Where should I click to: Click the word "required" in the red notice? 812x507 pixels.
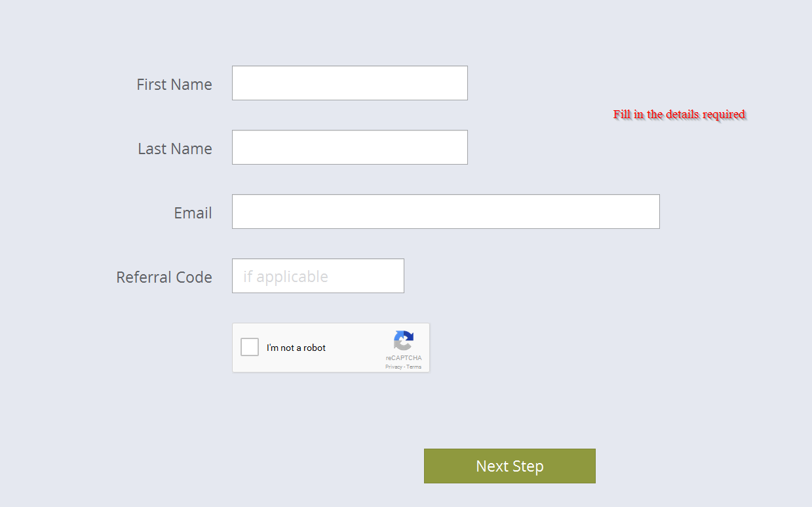pyautogui.click(x=724, y=114)
